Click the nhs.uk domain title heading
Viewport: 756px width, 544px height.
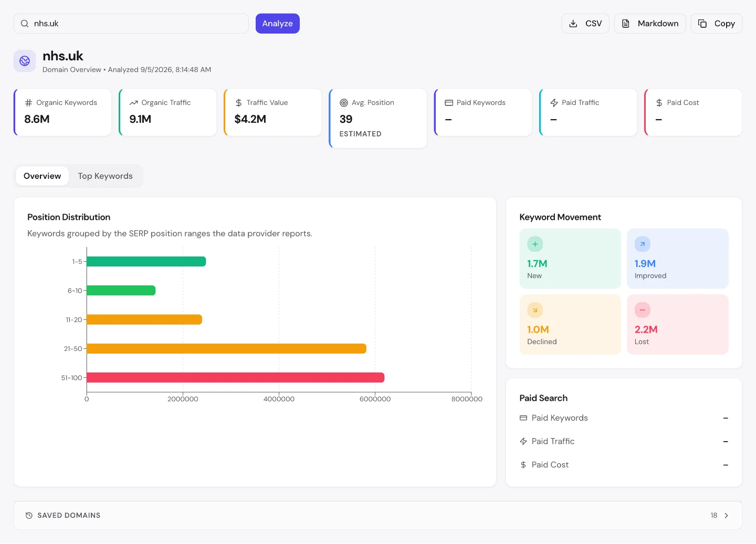tap(63, 56)
